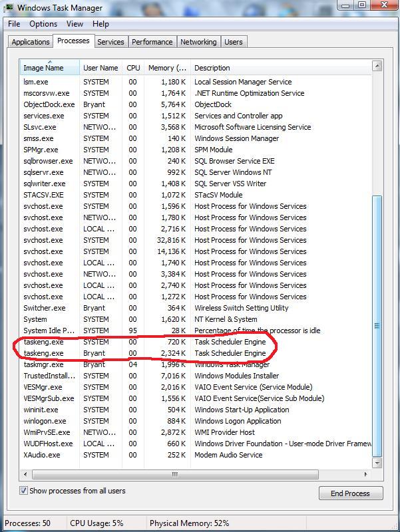
Task: Switch to the Services tab
Action: (x=110, y=42)
